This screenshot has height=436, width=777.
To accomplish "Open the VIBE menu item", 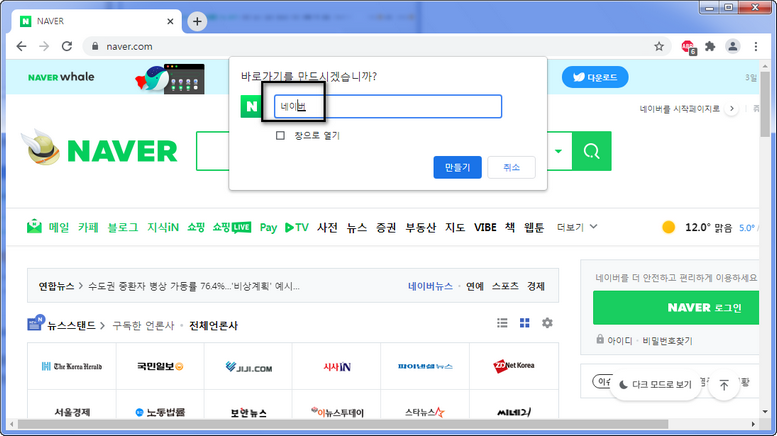I will (485, 227).
